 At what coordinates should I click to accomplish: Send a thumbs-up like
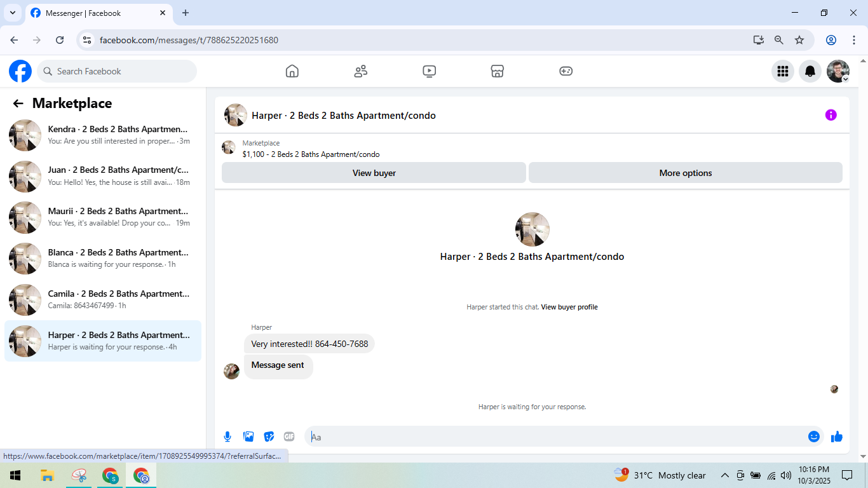tap(837, 437)
